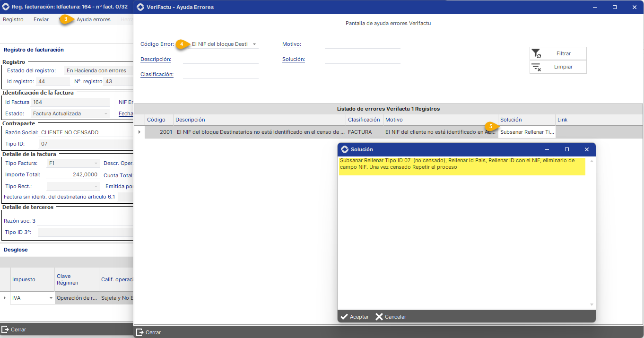Click the Solución dialog scrollbar up arrow

coord(592,161)
